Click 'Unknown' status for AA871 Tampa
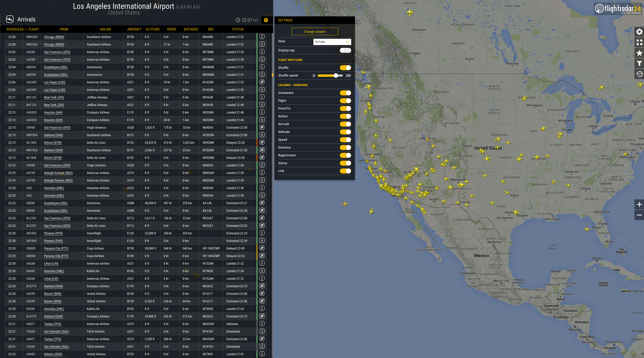The width and height of the screenshot is (644, 358). click(232, 324)
